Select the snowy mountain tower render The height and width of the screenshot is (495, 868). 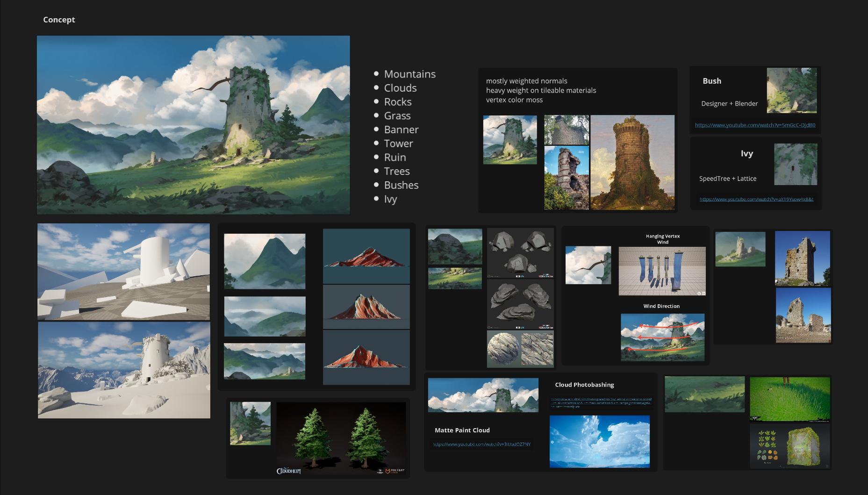pyautogui.click(x=124, y=370)
